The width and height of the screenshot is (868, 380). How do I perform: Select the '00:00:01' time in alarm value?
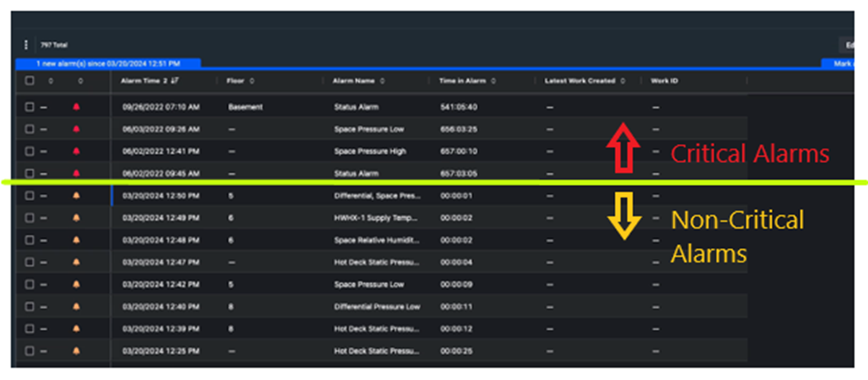click(456, 196)
